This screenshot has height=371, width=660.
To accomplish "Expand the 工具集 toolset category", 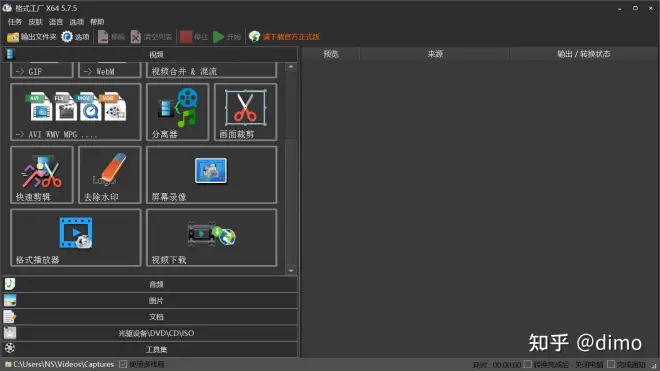I will (150, 349).
